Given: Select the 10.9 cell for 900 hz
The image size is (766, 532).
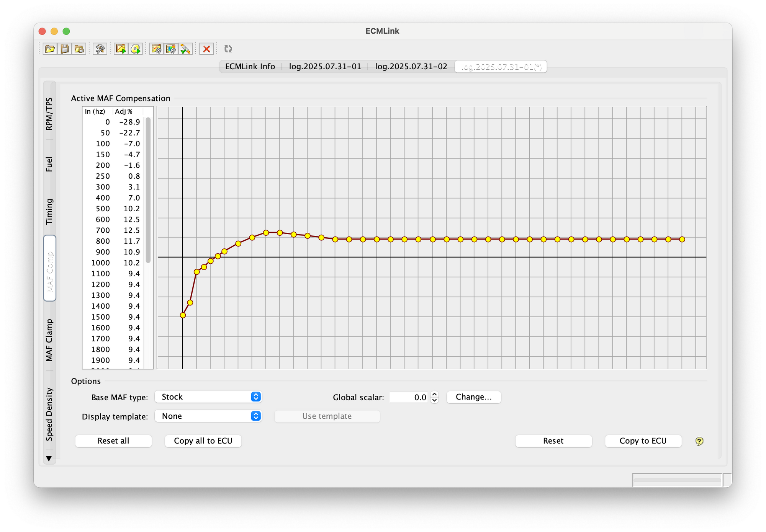Looking at the screenshot, I should click(128, 252).
